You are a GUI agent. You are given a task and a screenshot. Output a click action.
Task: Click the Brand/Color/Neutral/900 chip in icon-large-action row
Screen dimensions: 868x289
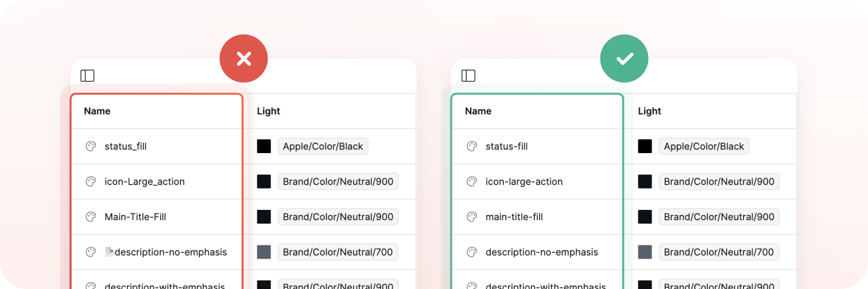pyautogui.click(x=719, y=182)
